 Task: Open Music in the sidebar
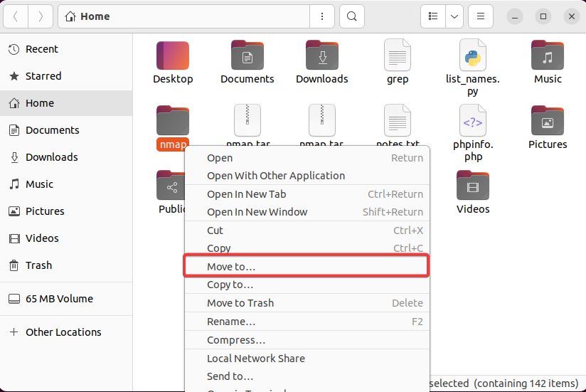(x=66, y=184)
